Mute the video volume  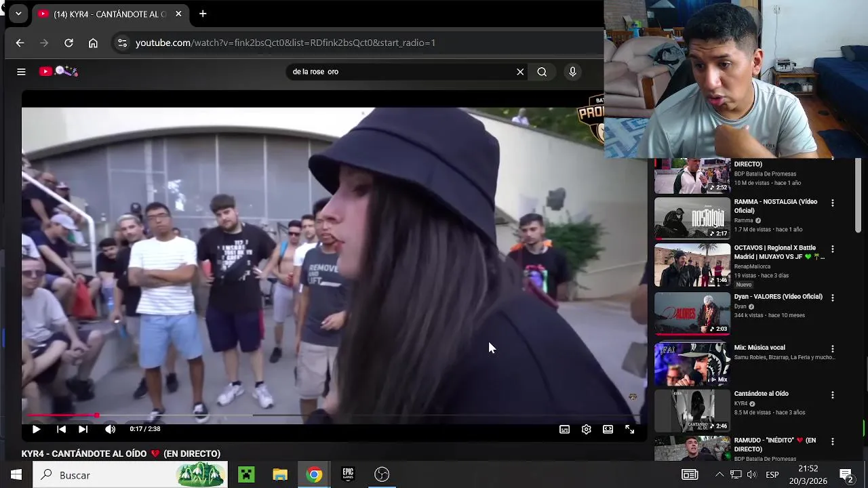(110, 429)
